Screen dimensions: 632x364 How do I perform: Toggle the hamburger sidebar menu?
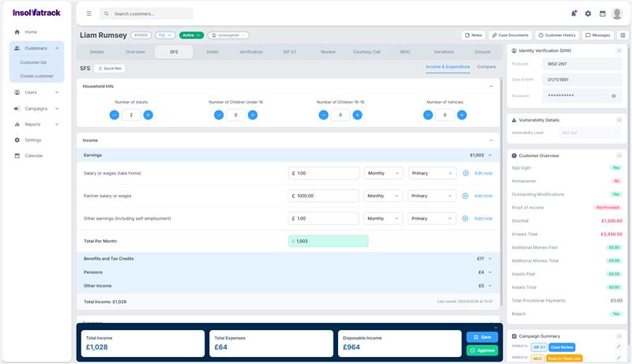coord(89,13)
